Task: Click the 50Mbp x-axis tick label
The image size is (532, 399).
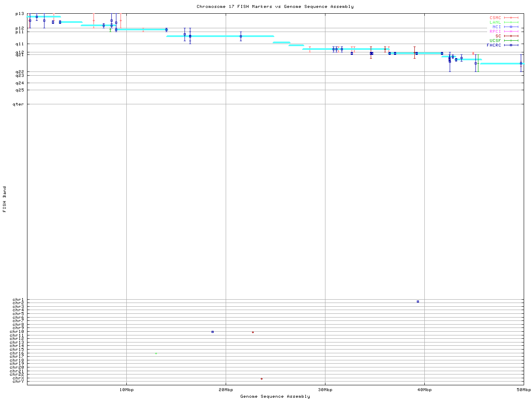Action: pos(523,390)
